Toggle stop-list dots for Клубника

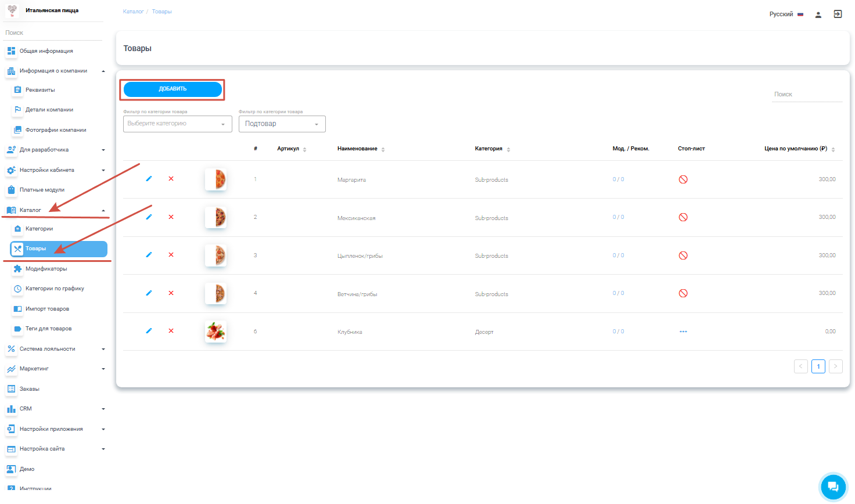tap(683, 332)
